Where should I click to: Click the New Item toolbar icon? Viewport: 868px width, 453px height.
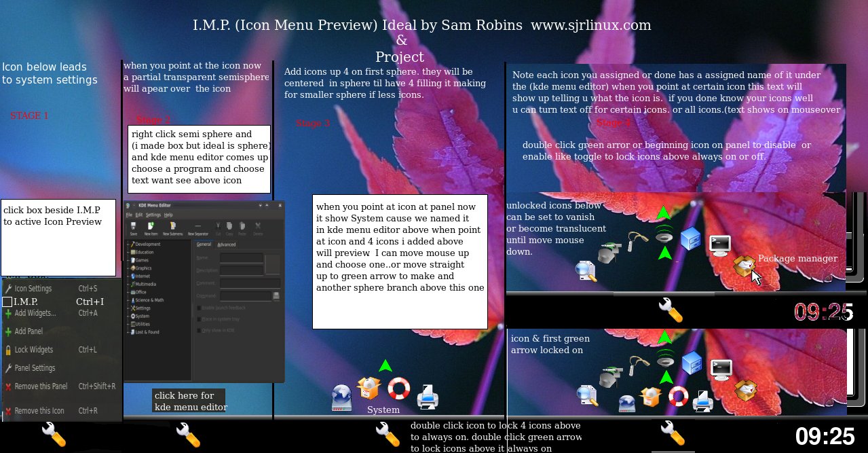151,228
